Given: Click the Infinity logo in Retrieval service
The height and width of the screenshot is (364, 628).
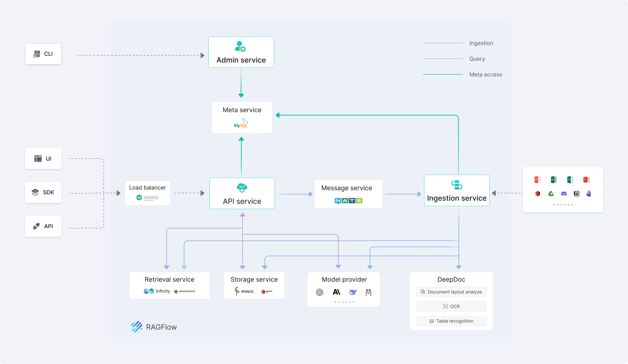Looking at the screenshot, I should pyautogui.click(x=157, y=291).
